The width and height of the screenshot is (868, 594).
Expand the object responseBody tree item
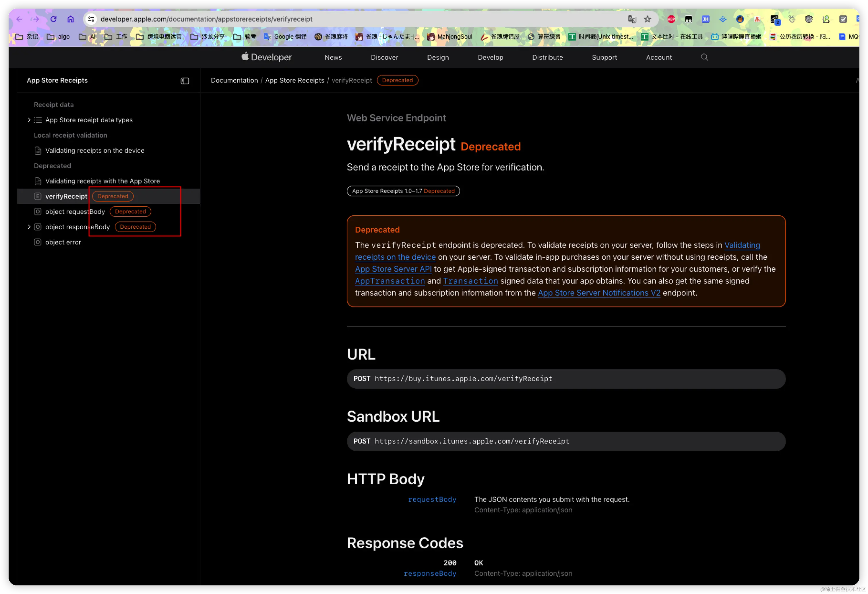29,227
